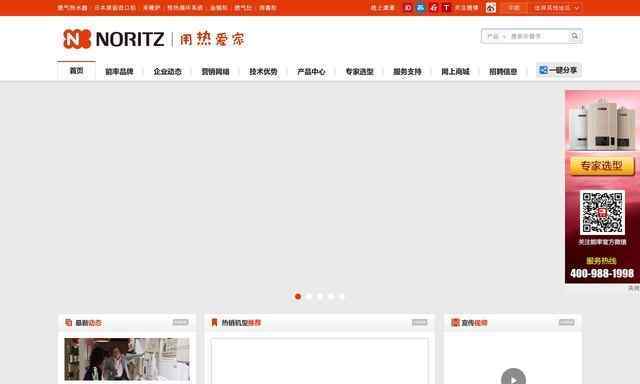This screenshot has height=384, width=640.
Task: Click the more button in 宣传视频 panel
Action: (x=567, y=322)
